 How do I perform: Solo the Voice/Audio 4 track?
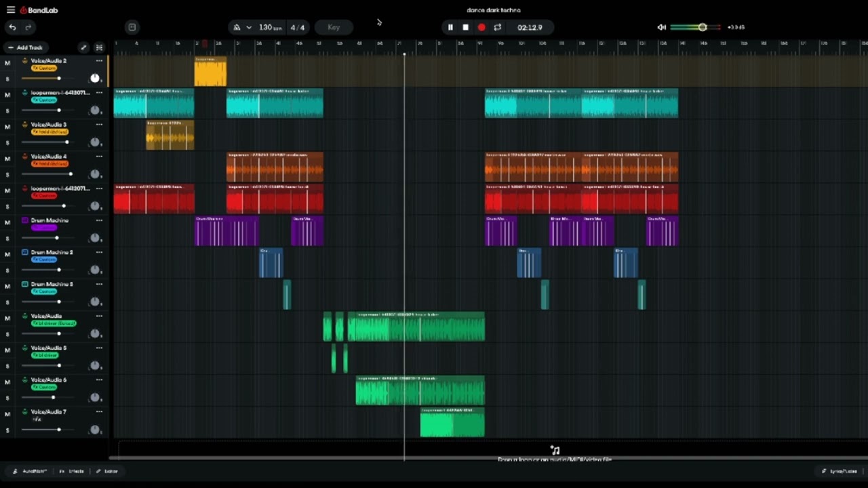(7, 174)
